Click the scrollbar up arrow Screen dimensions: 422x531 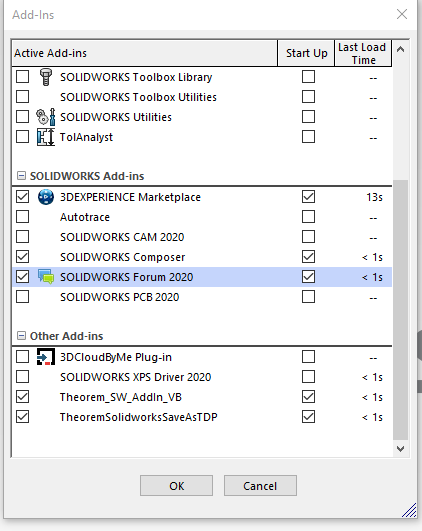click(400, 49)
